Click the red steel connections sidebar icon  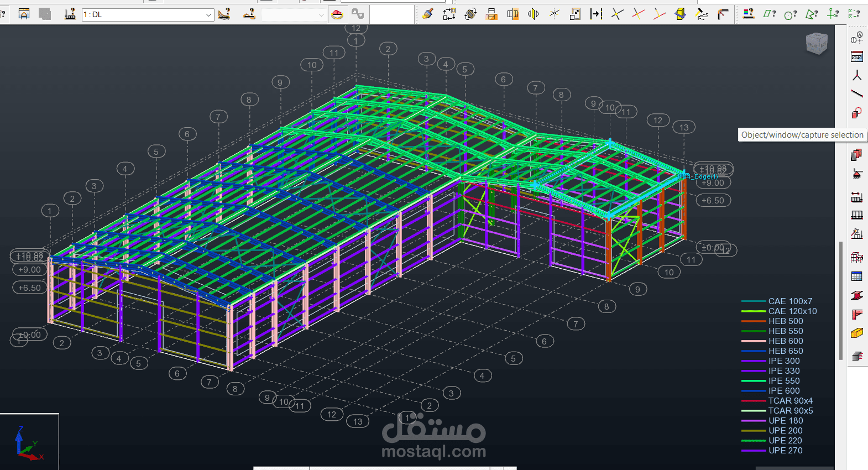click(857, 314)
